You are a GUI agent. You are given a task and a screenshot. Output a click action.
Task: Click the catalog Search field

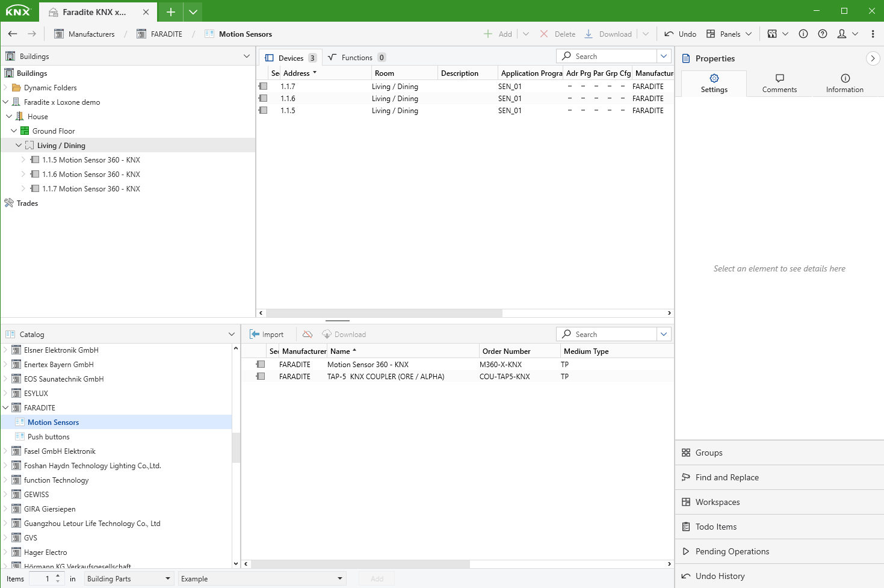[607, 334]
